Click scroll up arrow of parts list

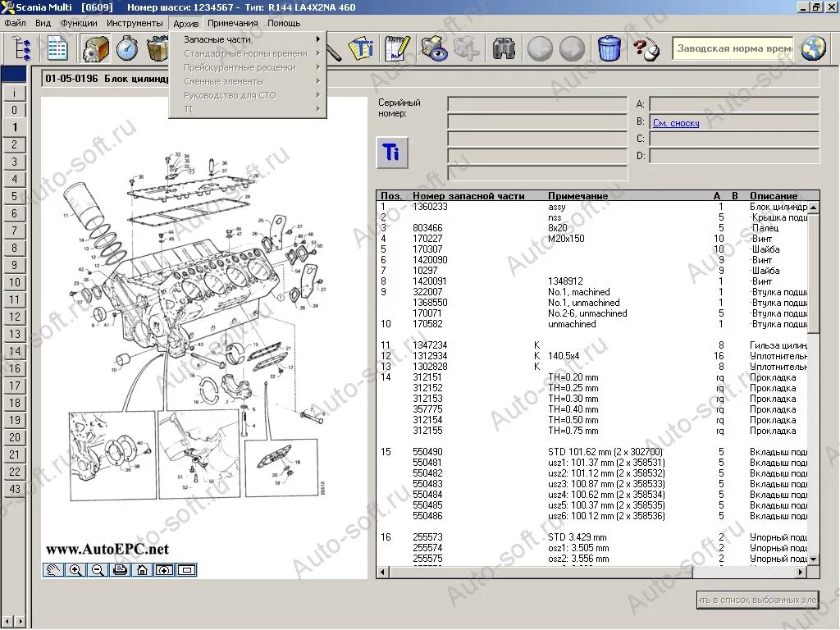point(813,208)
